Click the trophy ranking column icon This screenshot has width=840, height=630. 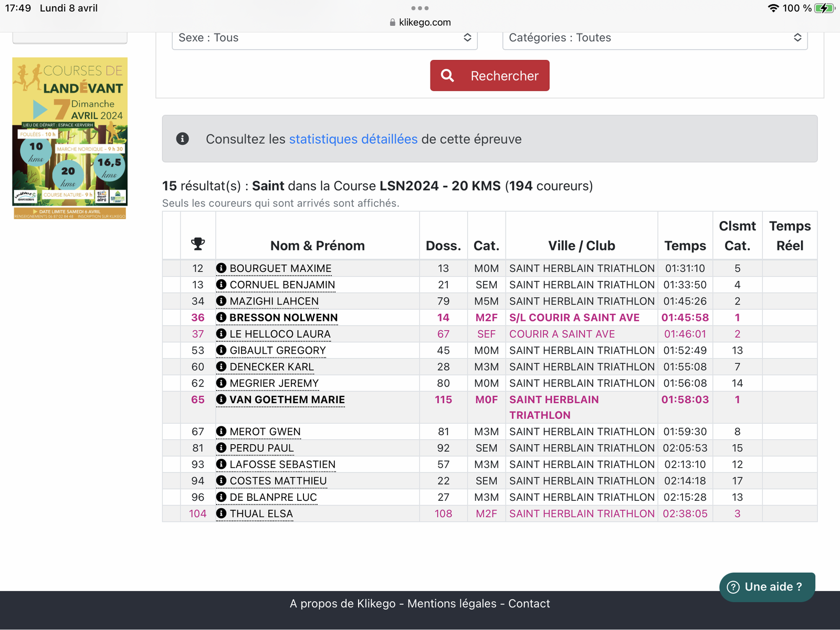tap(198, 244)
